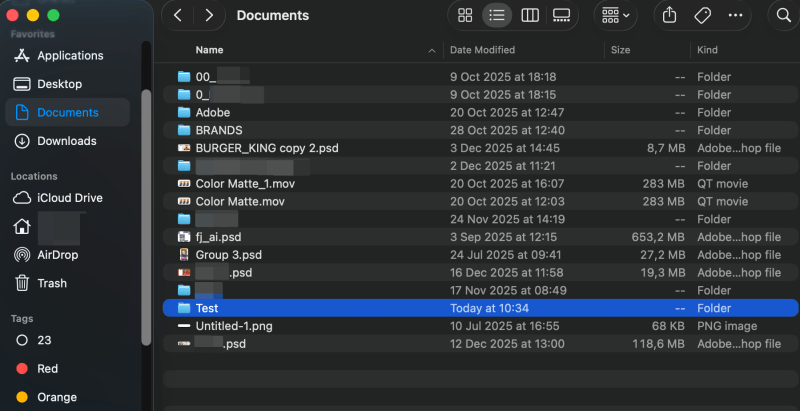Click the green zoom window button
The image size is (800, 411).
[53, 15]
